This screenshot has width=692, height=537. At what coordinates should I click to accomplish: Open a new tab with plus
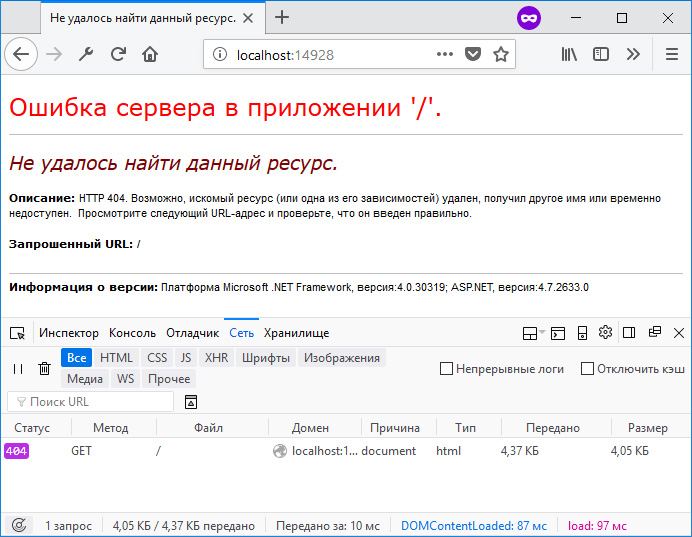coord(282,18)
